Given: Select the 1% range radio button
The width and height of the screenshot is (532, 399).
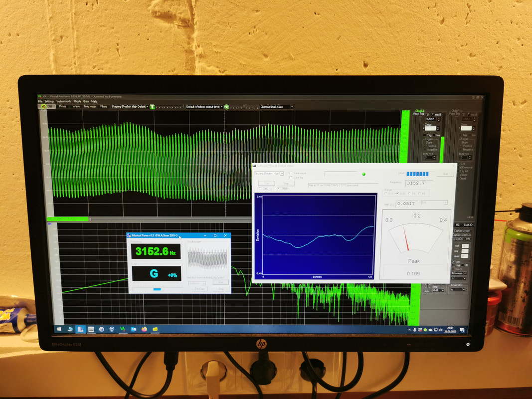Looking at the screenshot, I should [x=409, y=194].
